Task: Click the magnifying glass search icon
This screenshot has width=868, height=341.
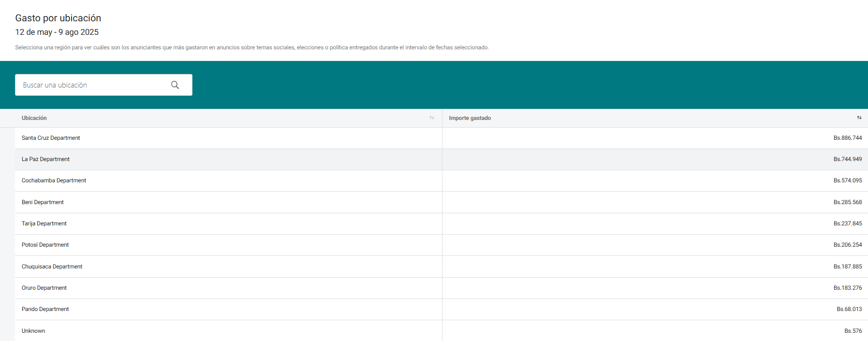Action: tap(175, 85)
